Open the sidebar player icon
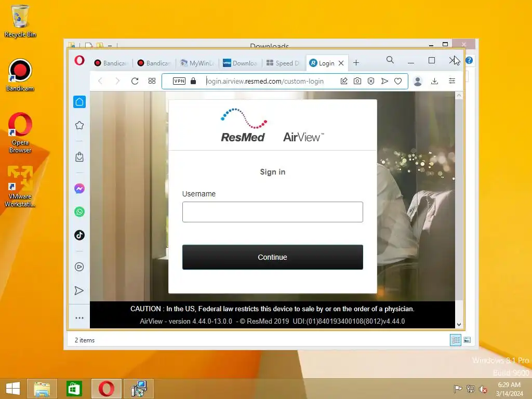 click(79, 267)
